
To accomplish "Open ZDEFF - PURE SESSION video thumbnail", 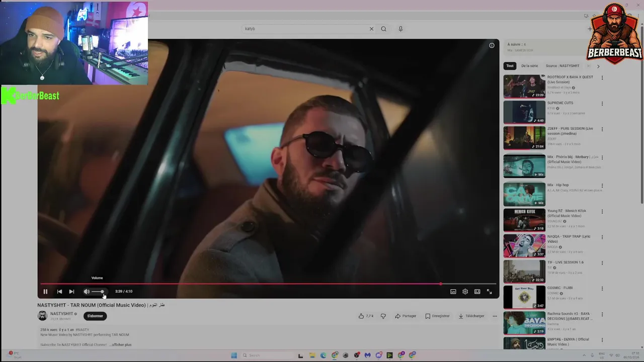I will click(524, 138).
